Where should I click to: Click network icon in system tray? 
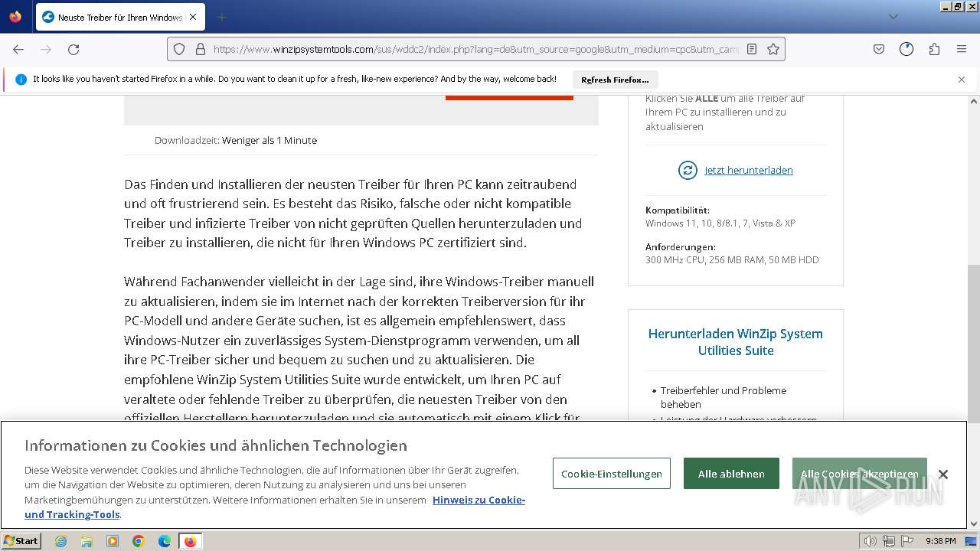point(889,541)
